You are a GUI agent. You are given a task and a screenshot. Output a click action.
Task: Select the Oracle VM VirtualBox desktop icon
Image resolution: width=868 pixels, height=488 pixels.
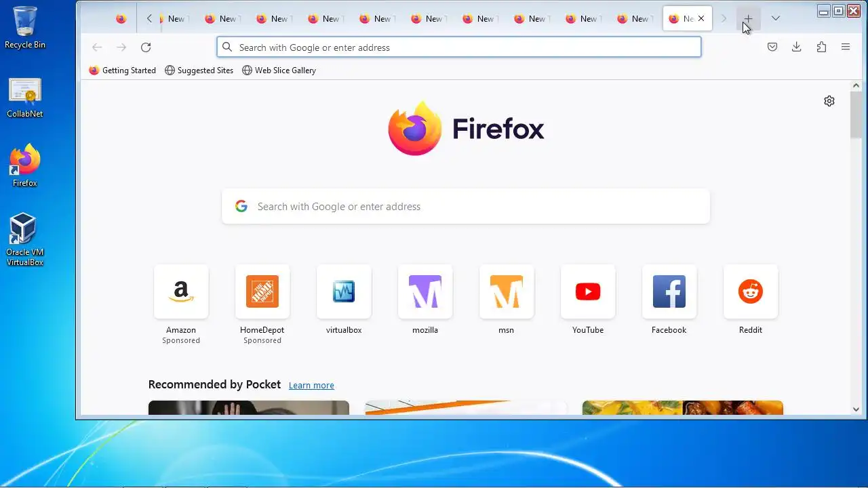[25, 240]
